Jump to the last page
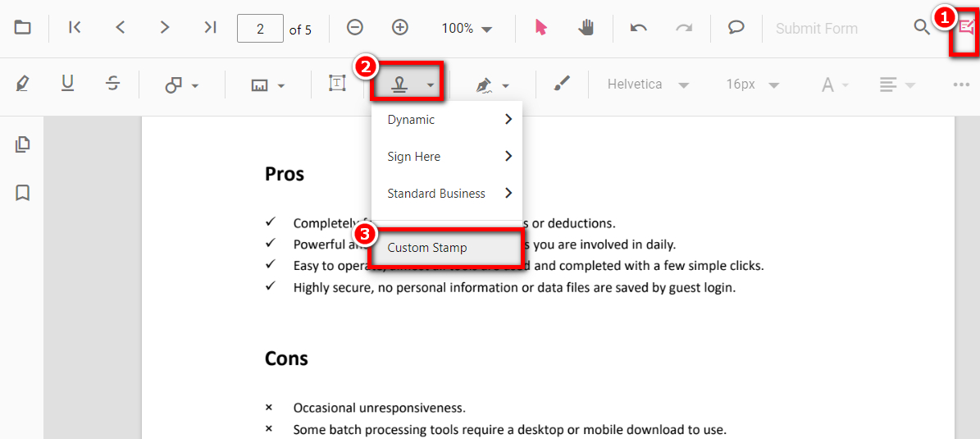 pos(210,28)
